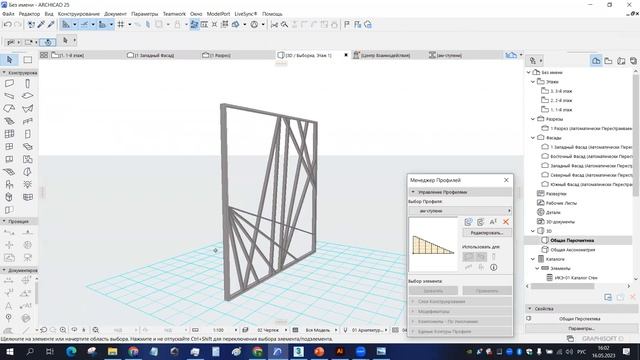This screenshot has width=640, height=360.
Task: Open Windows Start menu
Action: point(9,351)
